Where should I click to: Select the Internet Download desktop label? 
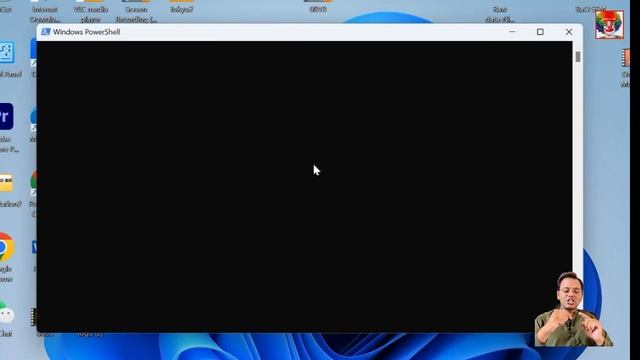pos(45,14)
